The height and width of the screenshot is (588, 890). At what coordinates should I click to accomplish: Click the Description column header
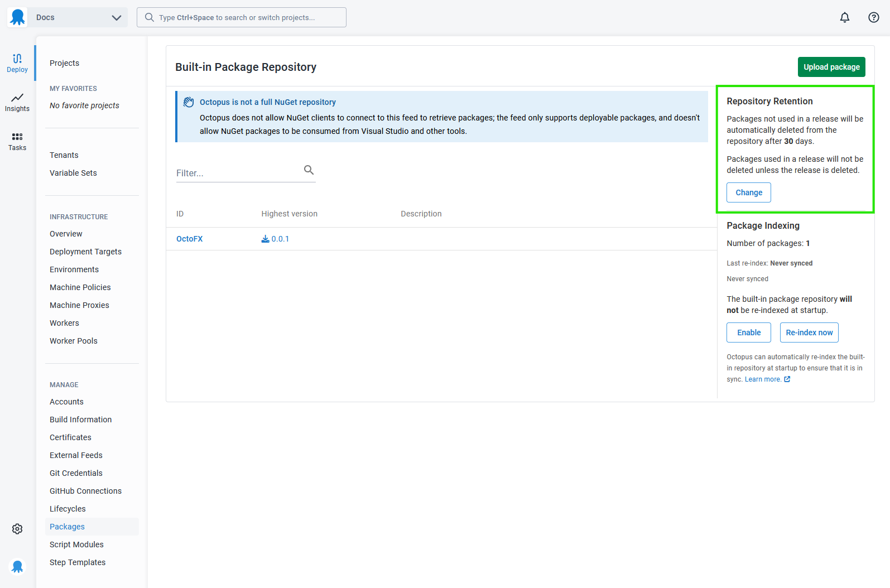tap(421, 214)
